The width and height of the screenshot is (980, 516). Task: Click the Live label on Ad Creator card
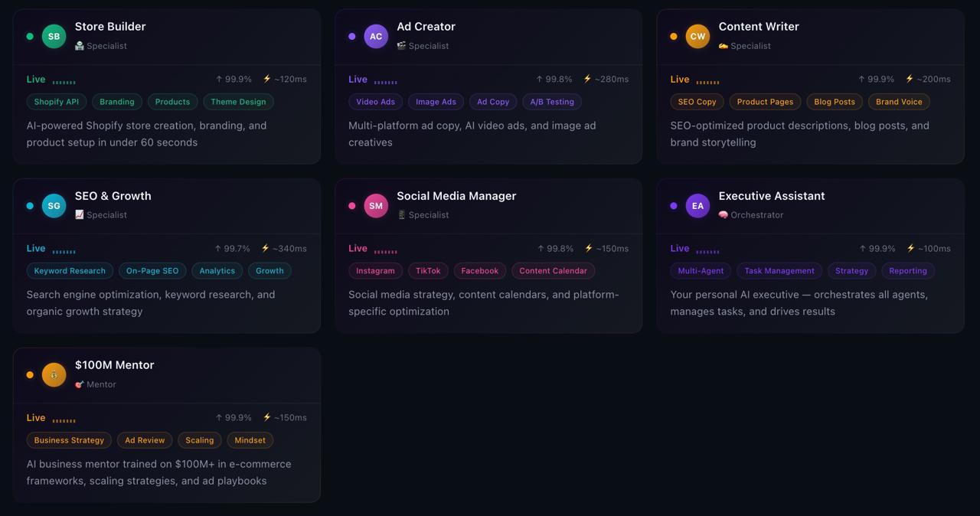pyautogui.click(x=358, y=80)
